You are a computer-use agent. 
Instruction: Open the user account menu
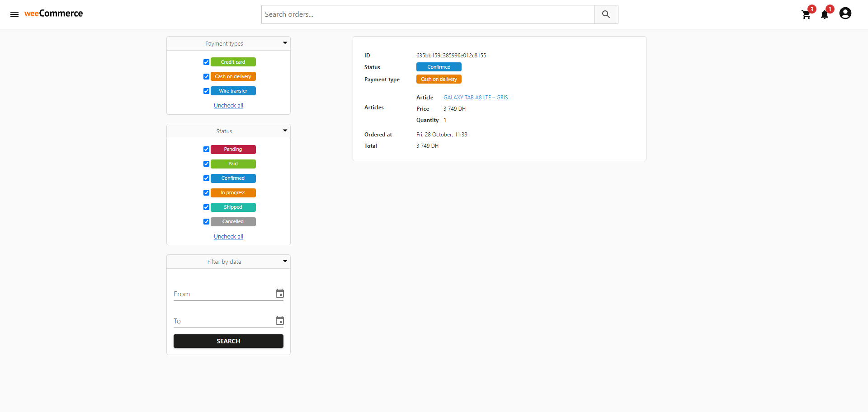tap(845, 14)
